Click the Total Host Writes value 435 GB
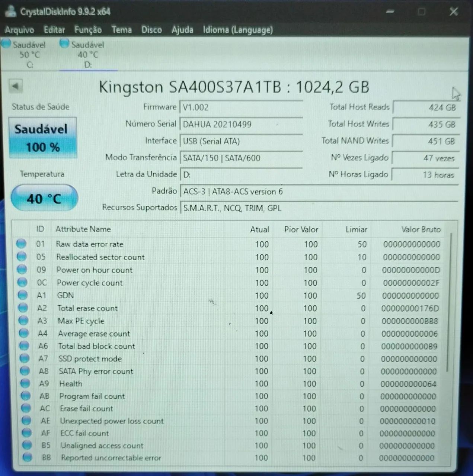Image resolution: width=473 pixels, height=476 pixels. (x=426, y=124)
